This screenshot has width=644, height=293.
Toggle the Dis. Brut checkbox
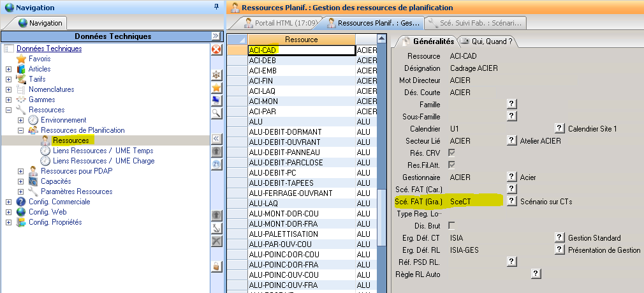coord(451,225)
